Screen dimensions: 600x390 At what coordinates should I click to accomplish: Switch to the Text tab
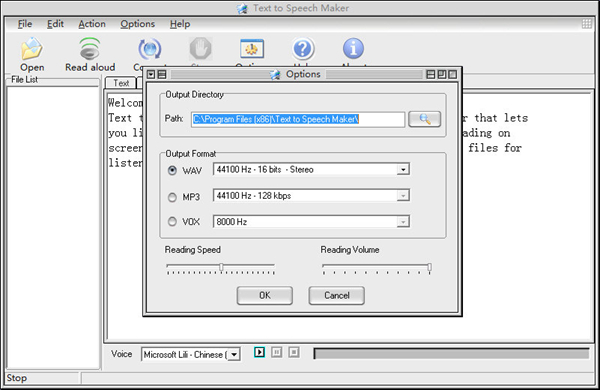coord(121,83)
